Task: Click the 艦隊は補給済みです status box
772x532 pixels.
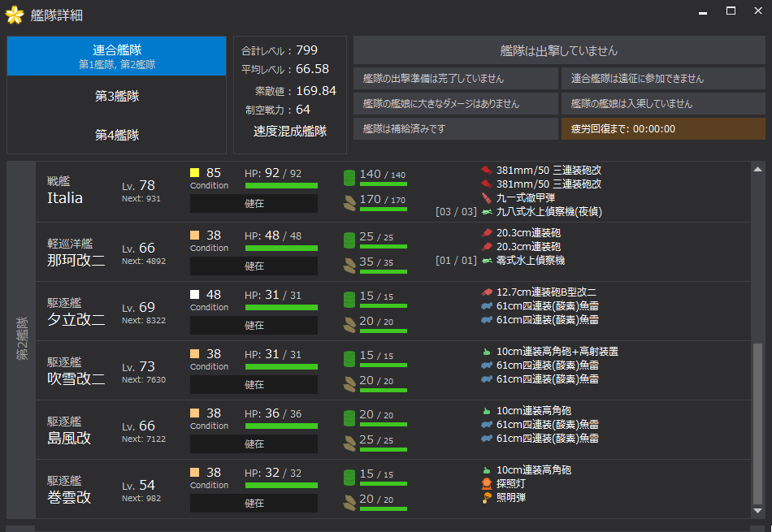Action: [455, 129]
